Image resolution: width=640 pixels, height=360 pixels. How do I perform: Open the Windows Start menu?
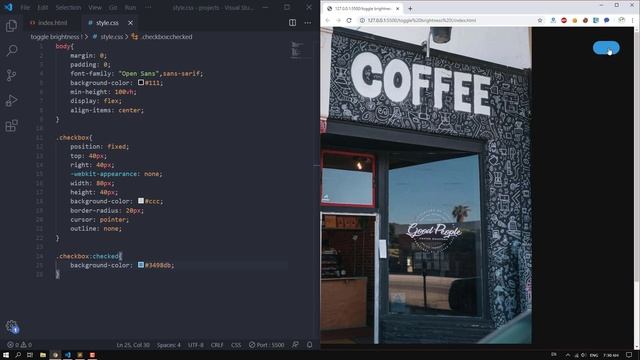[6, 355]
